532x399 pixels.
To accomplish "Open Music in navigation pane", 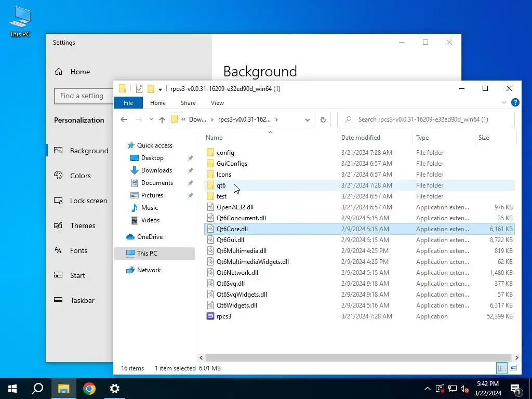I will point(149,208).
